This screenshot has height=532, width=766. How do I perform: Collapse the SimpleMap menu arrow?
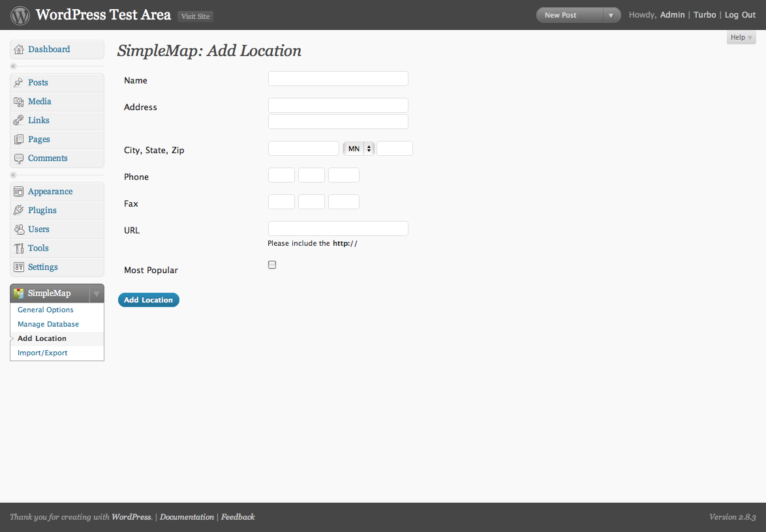[x=97, y=293]
